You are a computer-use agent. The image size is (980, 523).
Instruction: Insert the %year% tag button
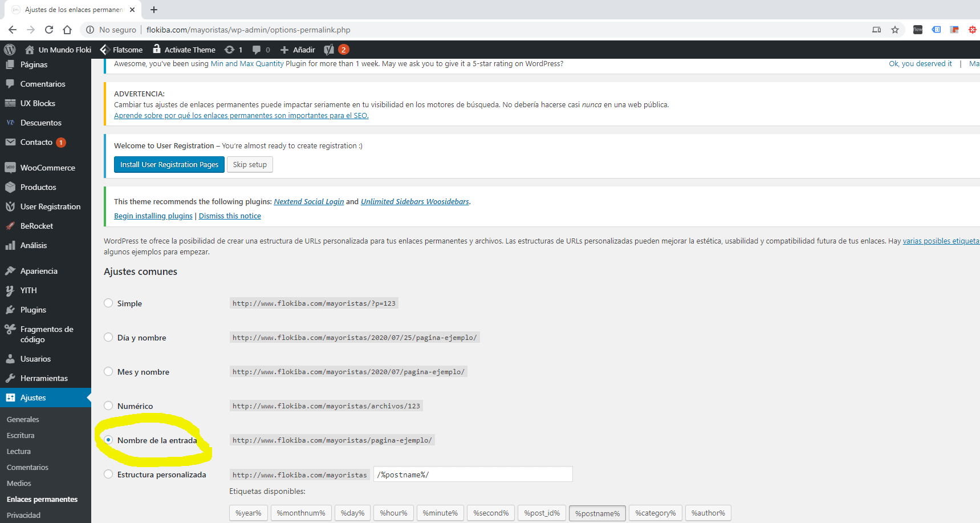[249, 513]
